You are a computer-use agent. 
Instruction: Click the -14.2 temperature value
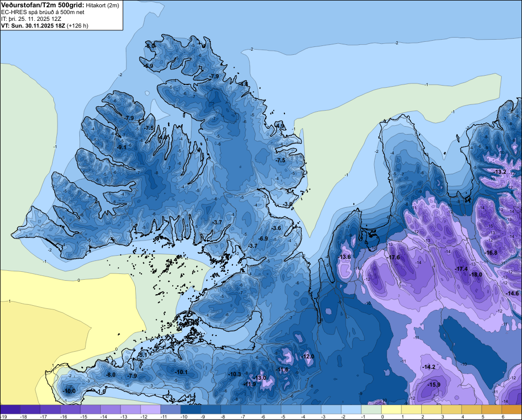point(429,367)
